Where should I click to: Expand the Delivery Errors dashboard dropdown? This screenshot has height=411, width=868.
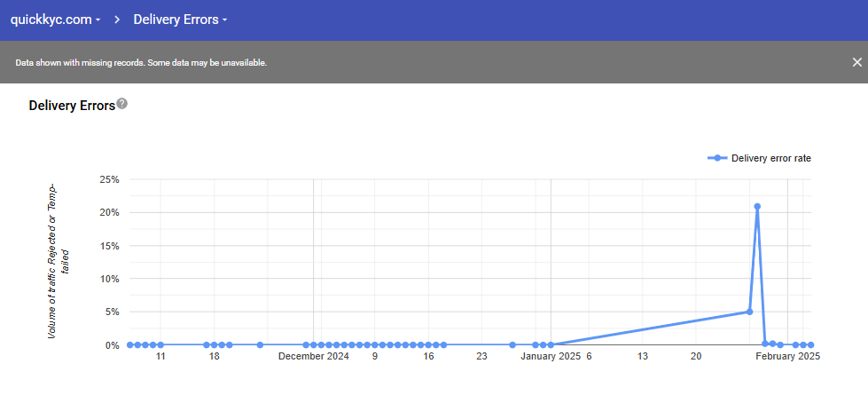[x=180, y=20]
